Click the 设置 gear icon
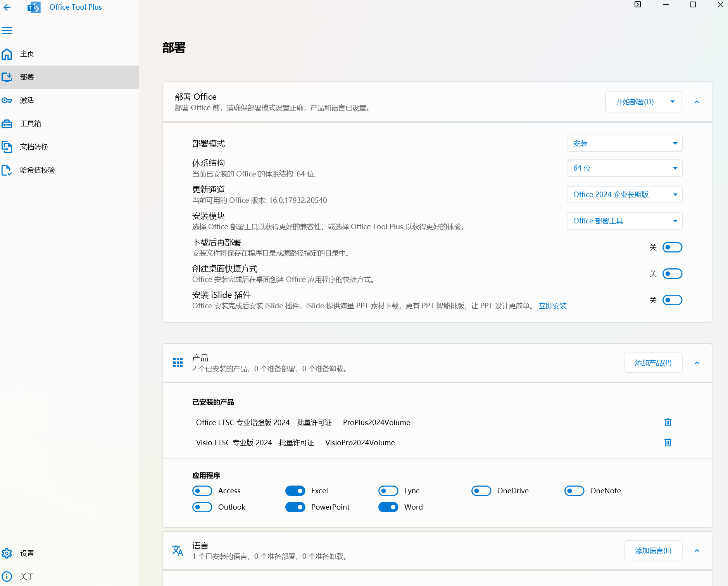 click(7, 553)
